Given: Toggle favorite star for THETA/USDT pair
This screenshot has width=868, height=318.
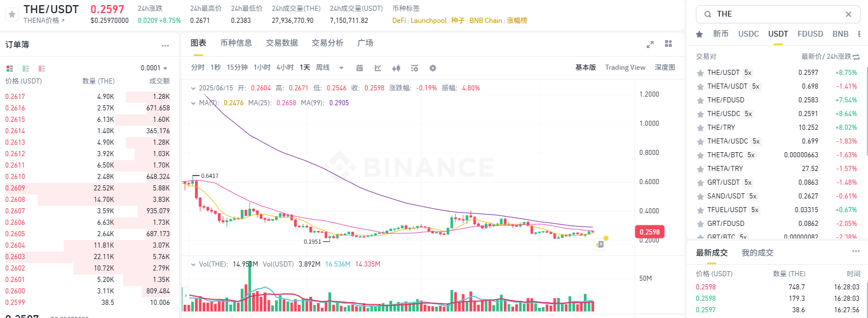Looking at the screenshot, I should coord(699,86).
